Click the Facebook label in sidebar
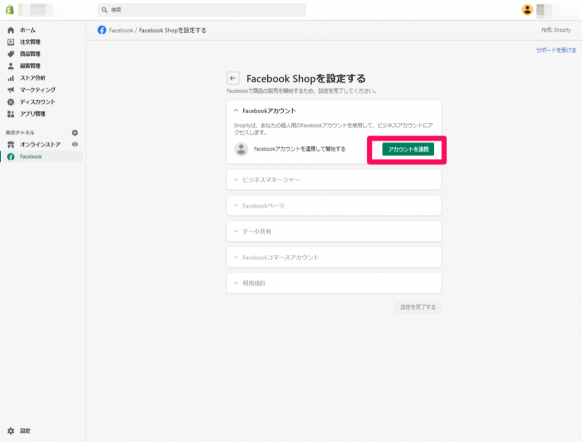The width and height of the screenshot is (582, 442). pos(31,157)
